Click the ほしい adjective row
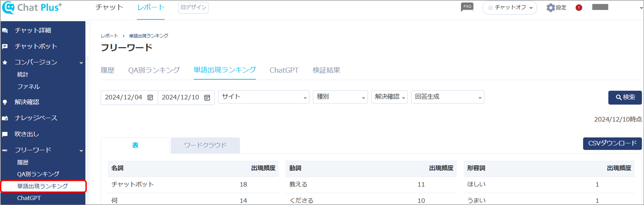The width and height of the screenshot is (644, 205). (549, 184)
